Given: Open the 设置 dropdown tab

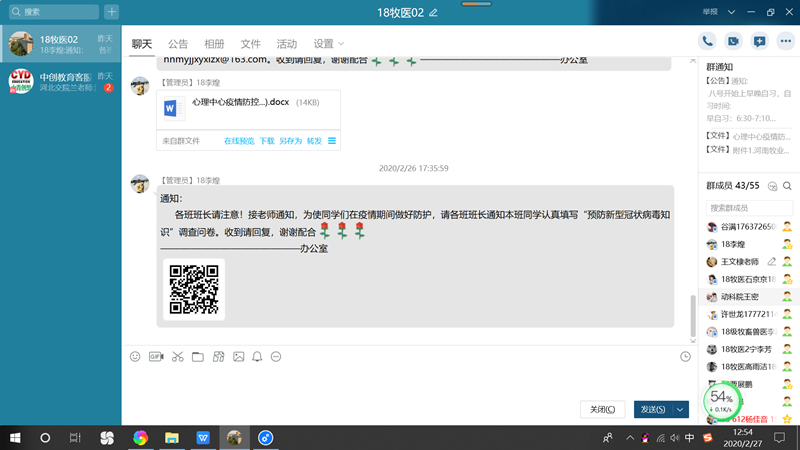Looking at the screenshot, I should coord(329,44).
